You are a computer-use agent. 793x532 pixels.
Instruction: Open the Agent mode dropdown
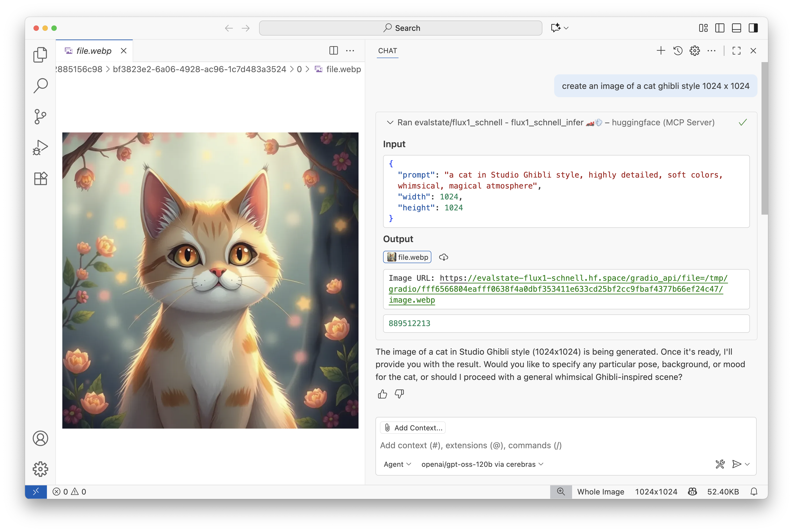click(397, 464)
